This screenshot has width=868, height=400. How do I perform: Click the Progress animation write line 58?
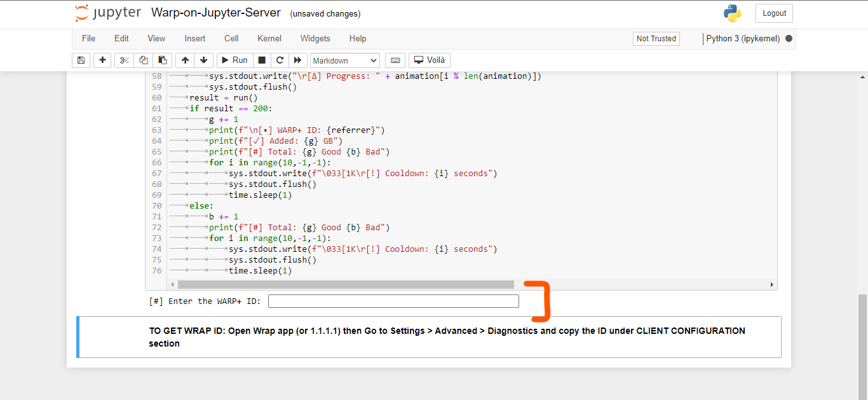375,76
